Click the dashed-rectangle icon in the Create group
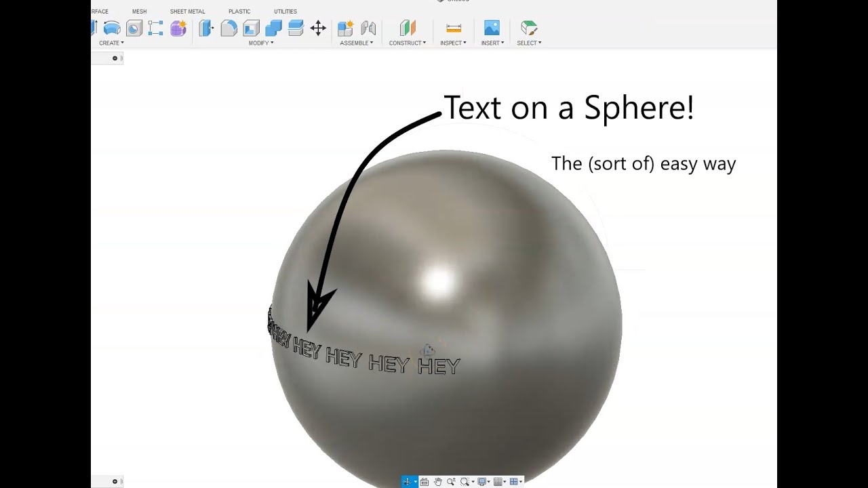The image size is (868, 488). [x=156, y=28]
